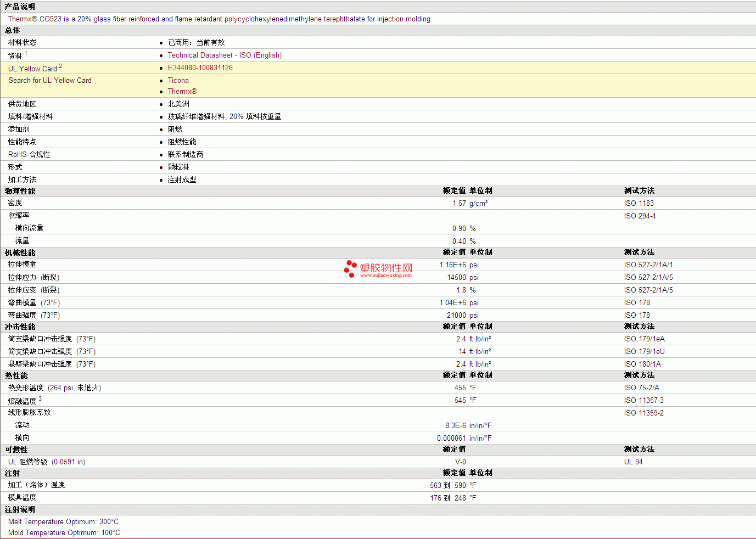The image size is (756, 539).
Task: Click the 注射成型 value
Action: pyautogui.click(x=182, y=180)
